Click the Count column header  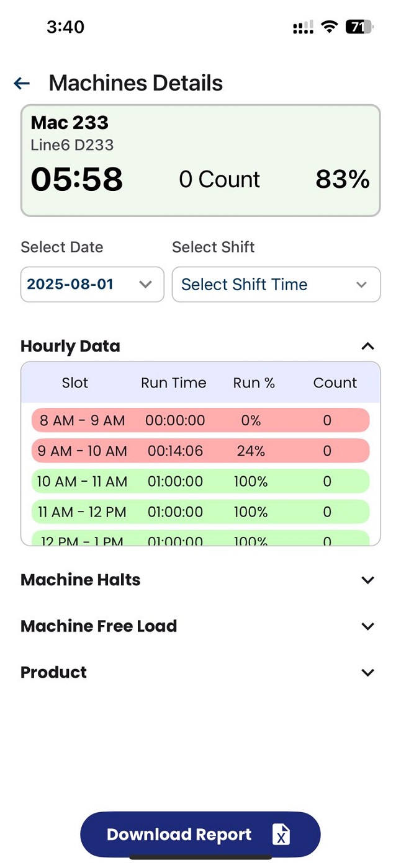335,383
